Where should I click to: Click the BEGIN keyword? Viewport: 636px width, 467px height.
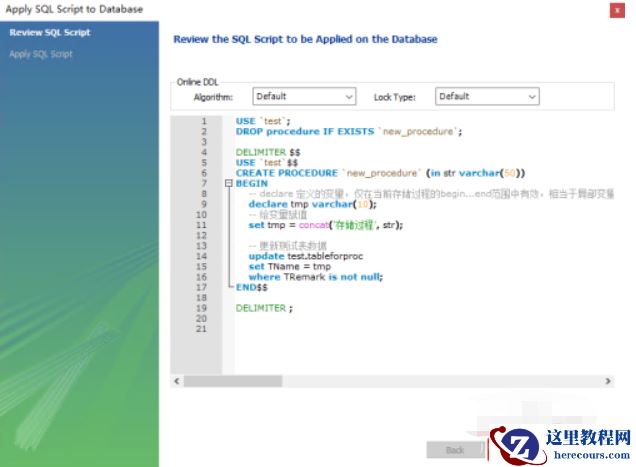(251, 183)
